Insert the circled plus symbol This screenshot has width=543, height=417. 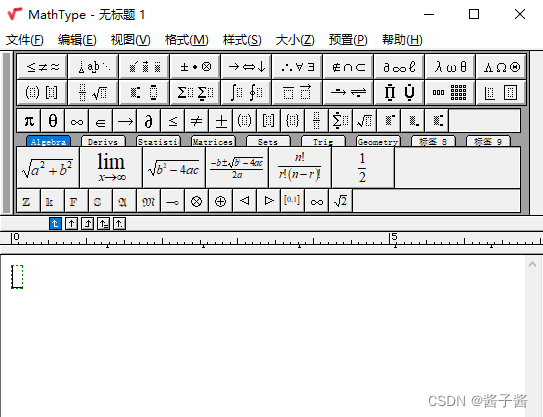pos(221,201)
